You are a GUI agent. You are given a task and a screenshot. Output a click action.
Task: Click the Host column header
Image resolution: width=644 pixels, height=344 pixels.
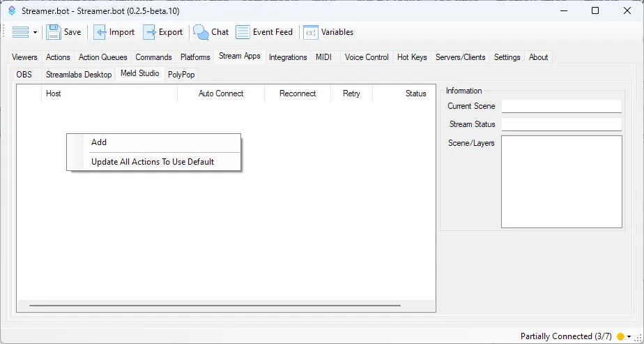109,94
